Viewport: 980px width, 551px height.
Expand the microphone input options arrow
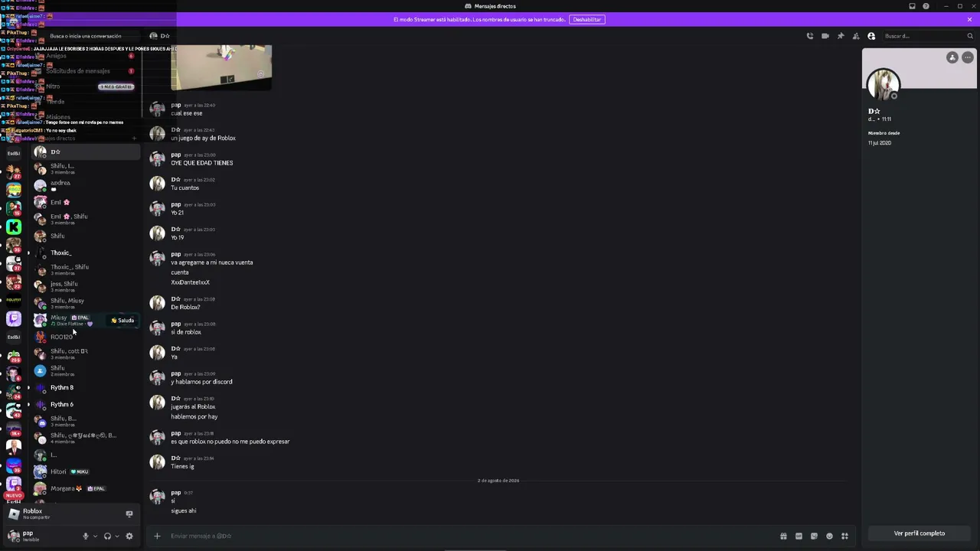[x=95, y=536]
